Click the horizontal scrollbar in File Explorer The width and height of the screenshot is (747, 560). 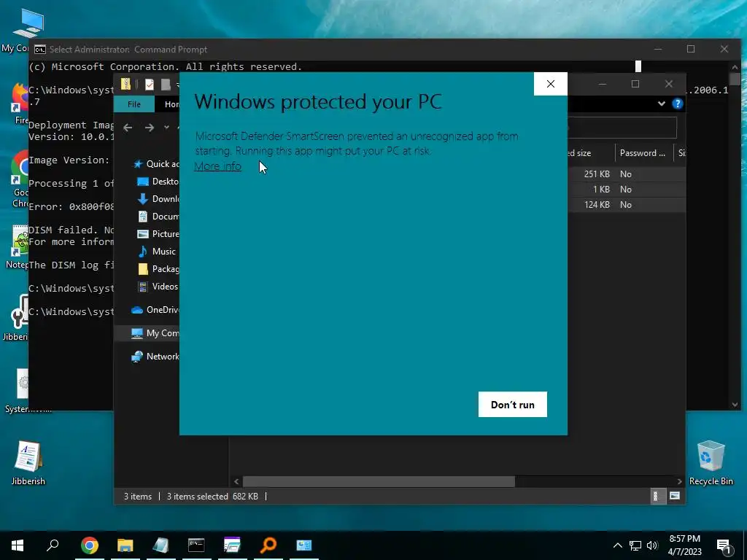(379, 481)
